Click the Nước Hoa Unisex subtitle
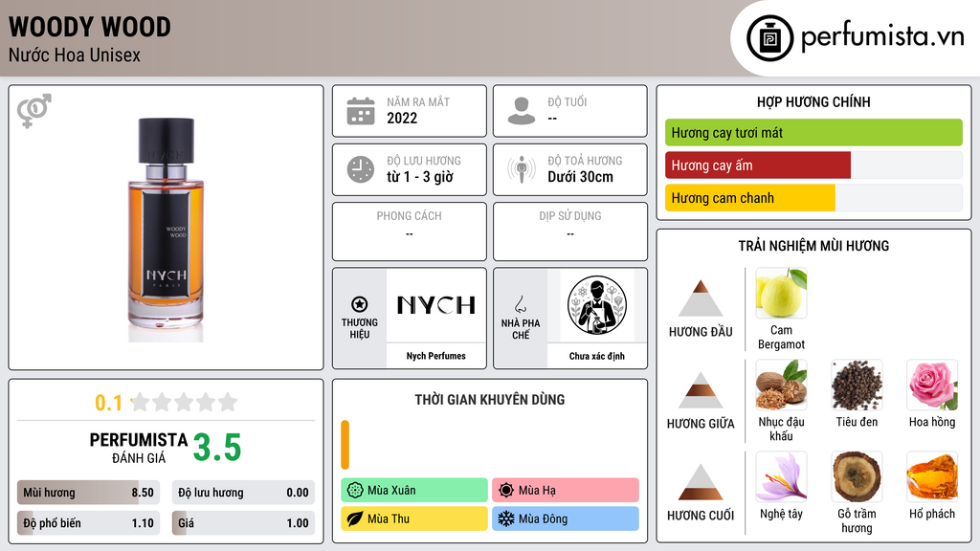The width and height of the screenshot is (980, 551). pyautogui.click(x=75, y=55)
